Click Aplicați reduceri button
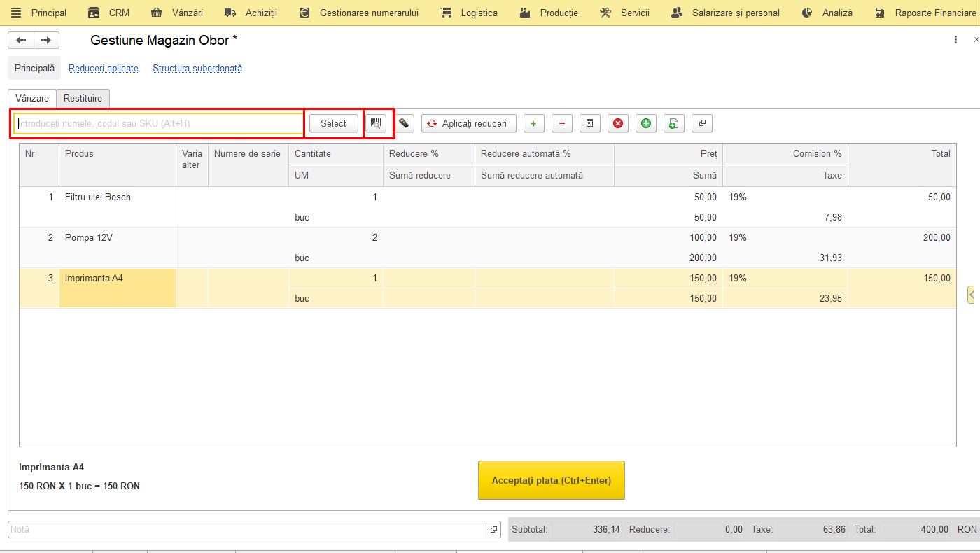Viewport: 980px width, 553px height. [469, 123]
